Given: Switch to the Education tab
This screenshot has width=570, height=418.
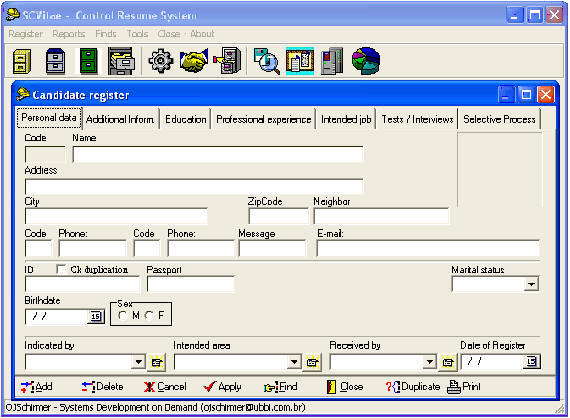Looking at the screenshot, I should coord(186,119).
